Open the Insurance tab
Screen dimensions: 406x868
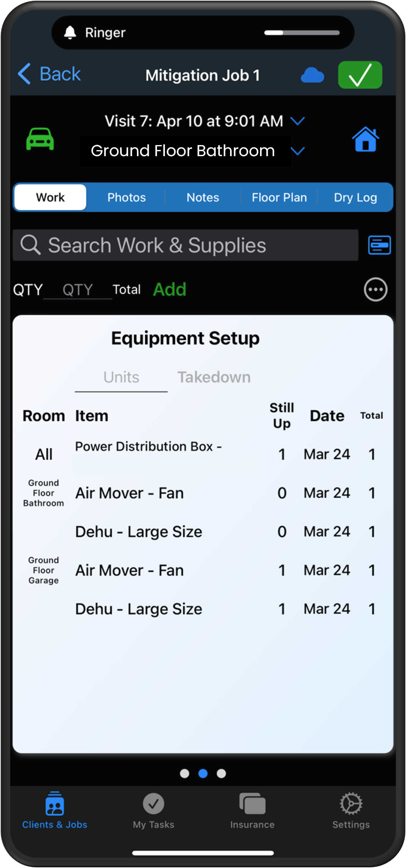click(252, 810)
